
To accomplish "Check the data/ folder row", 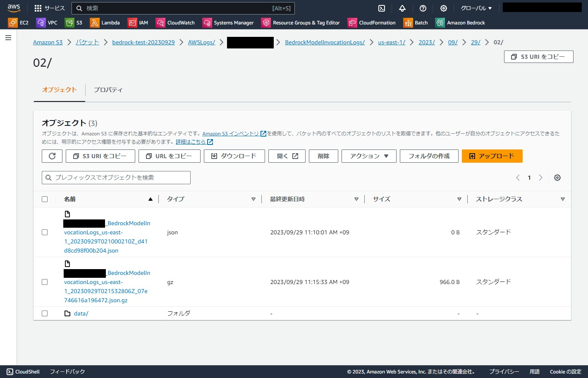I will click(x=45, y=313).
